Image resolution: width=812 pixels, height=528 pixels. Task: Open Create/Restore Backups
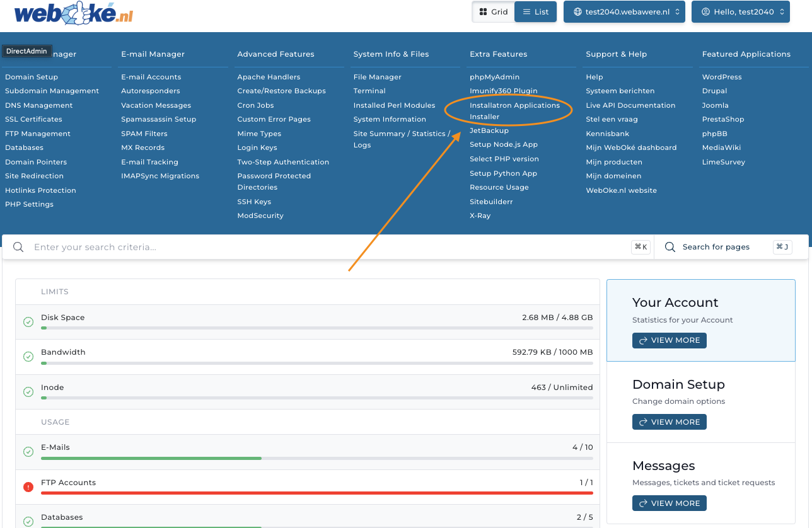point(282,91)
